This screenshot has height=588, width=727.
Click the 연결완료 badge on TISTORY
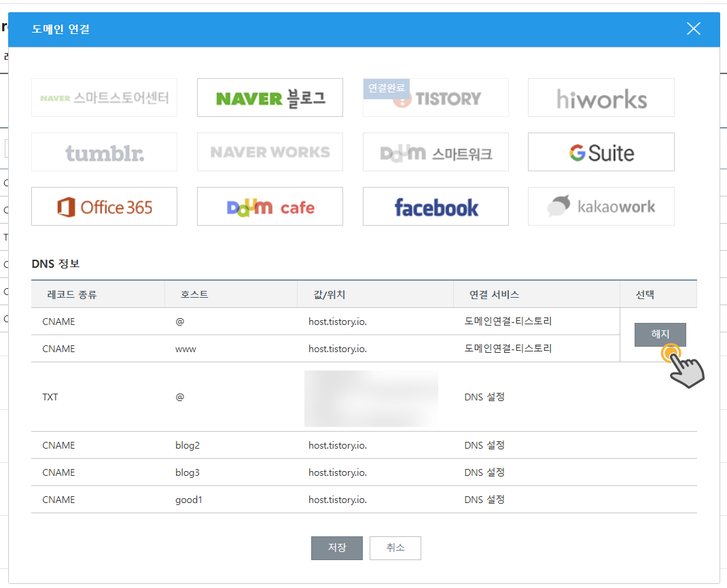coord(386,88)
